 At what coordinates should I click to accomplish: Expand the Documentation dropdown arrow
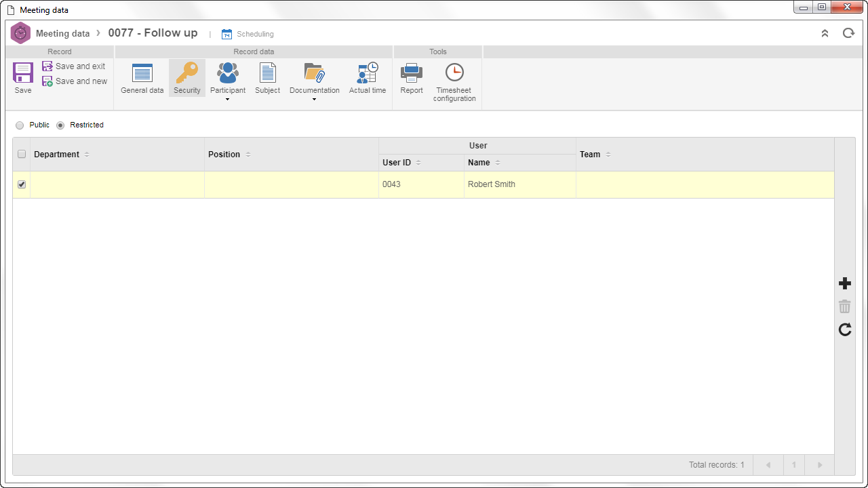315,100
